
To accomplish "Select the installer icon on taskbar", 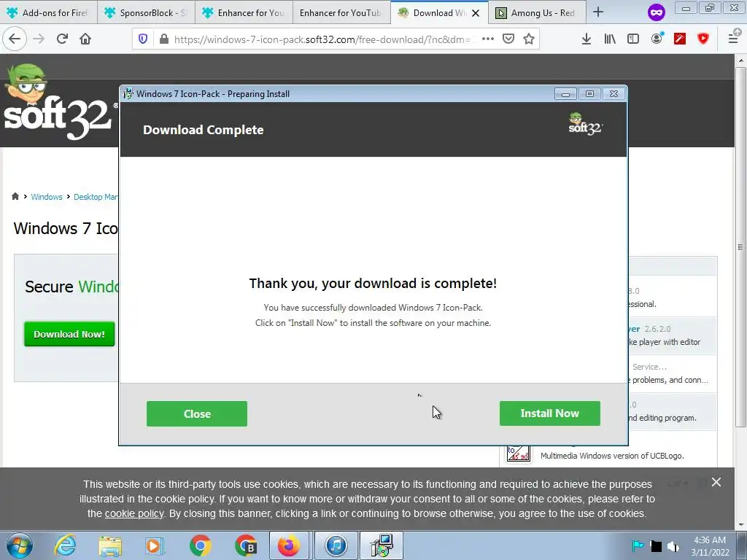I will (x=382, y=545).
